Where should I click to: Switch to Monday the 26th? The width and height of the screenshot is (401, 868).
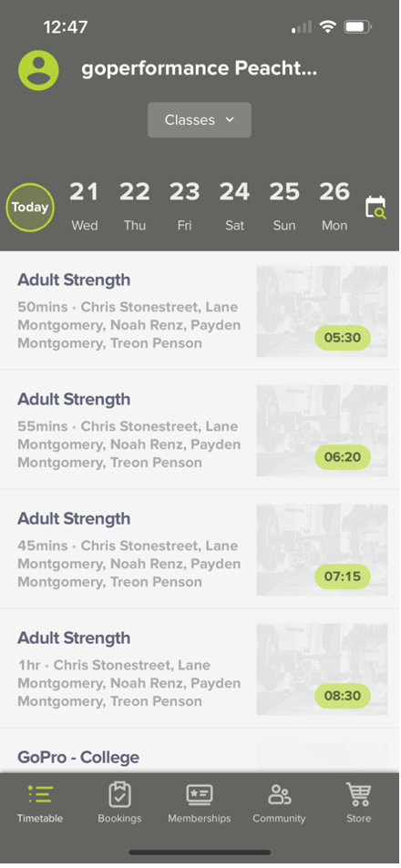pyautogui.click(x=334, y=207)
